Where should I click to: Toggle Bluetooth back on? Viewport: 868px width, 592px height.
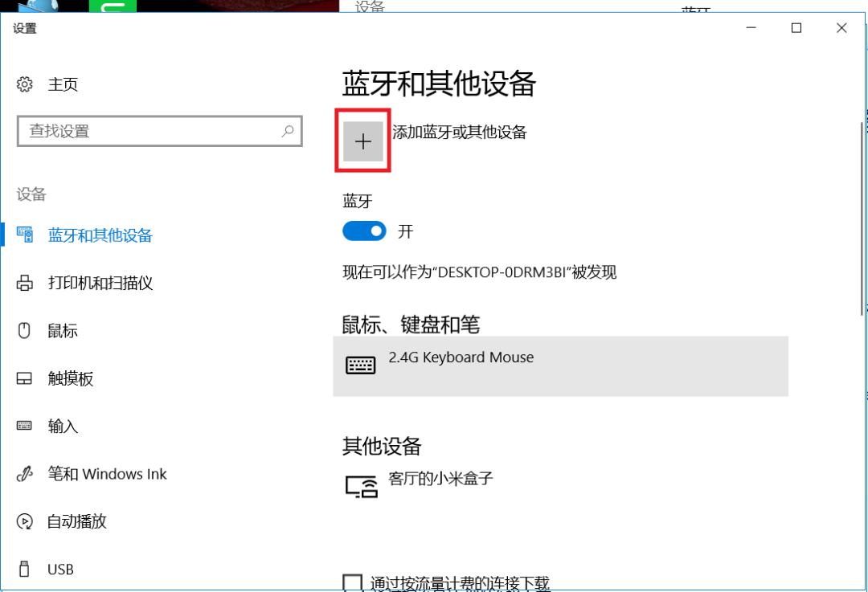(x=363, y=231)
